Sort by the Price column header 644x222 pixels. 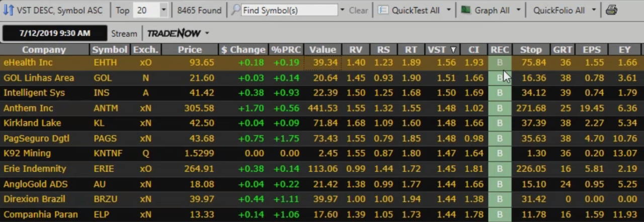point(190,49)
